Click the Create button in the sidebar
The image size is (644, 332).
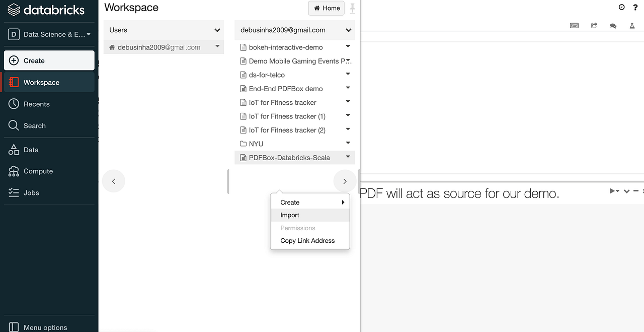point(49,60)
